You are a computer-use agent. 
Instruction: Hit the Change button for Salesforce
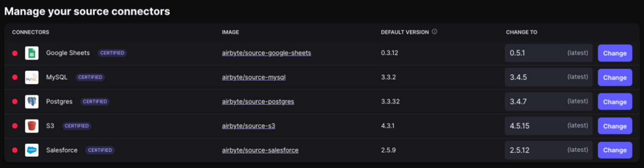click(615, 150)
